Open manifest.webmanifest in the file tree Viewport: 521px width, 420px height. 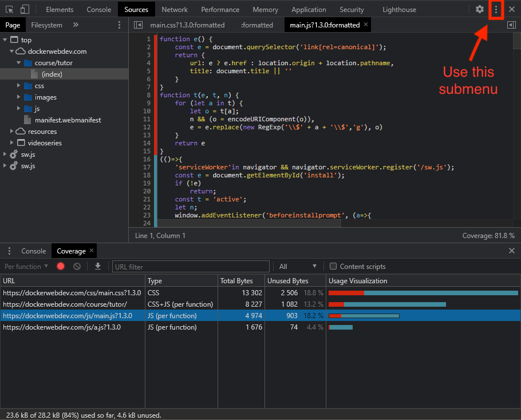click(x=68, y=120)
